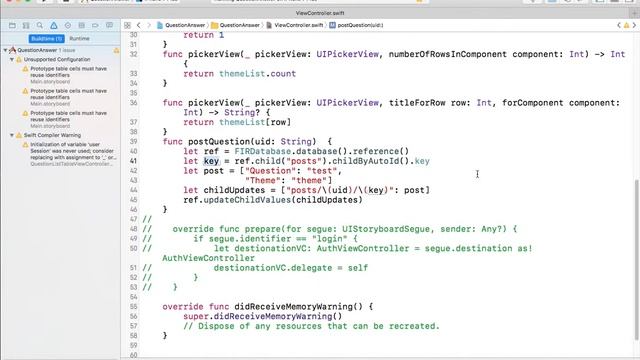Add a new editor tab
The height and width of the screenshot is (360, 640).
tap(635, 13)
